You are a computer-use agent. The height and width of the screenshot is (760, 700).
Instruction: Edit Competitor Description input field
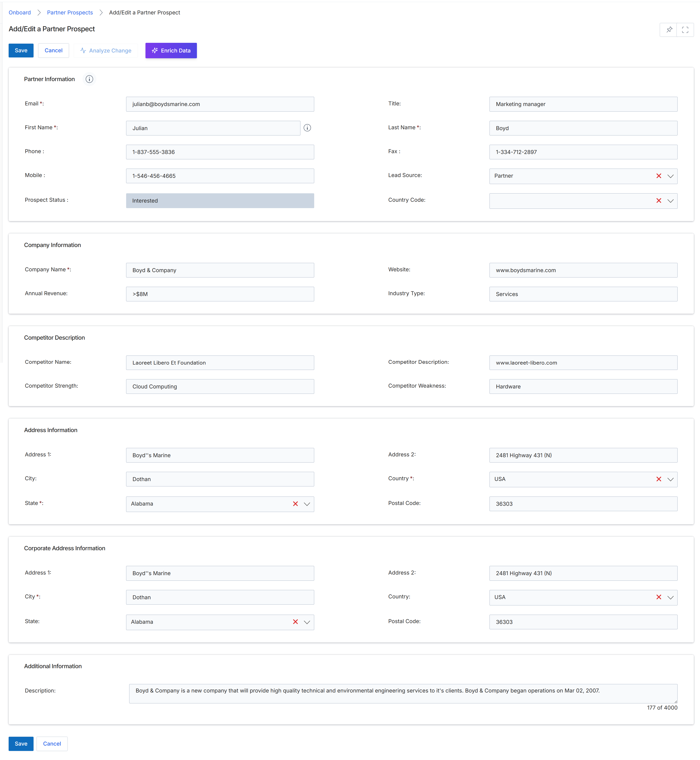(x=583, y=363)
